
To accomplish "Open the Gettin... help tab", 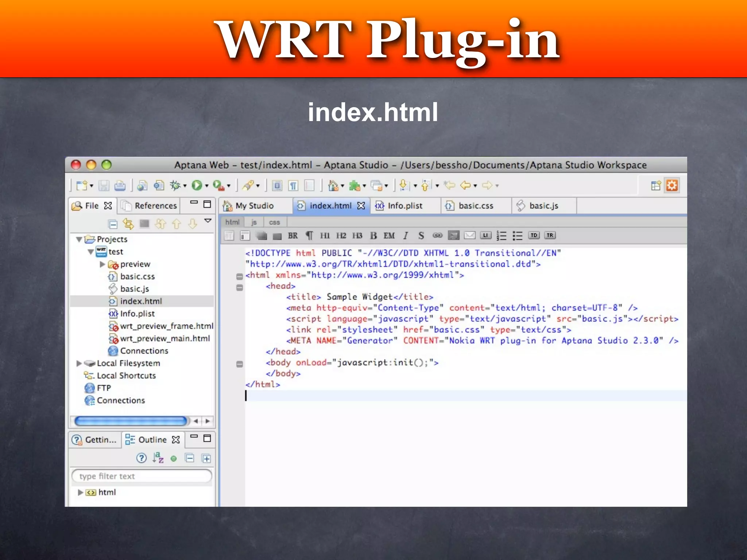I will [x=95, y=440].
